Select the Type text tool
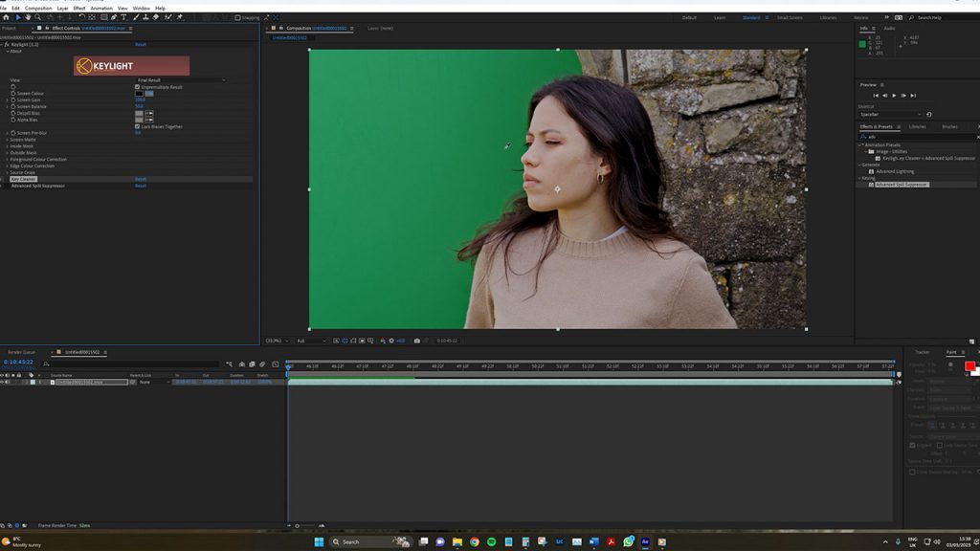Image resolution: width=980 pixels, height=551 pixels. point(123,17)
